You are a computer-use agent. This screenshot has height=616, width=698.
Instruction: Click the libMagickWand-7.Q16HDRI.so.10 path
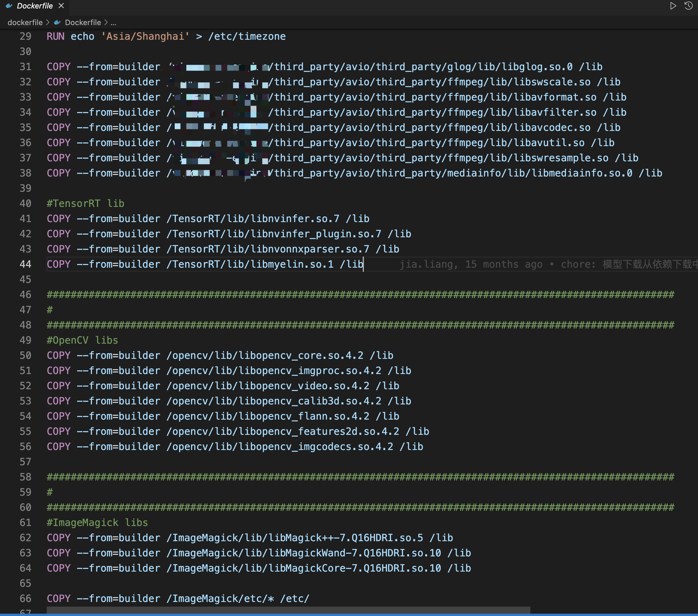tap(304, 553)
